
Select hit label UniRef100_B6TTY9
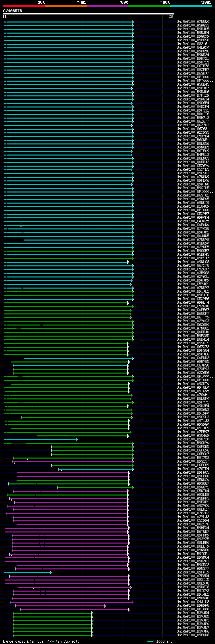click(x=193, y=317)
